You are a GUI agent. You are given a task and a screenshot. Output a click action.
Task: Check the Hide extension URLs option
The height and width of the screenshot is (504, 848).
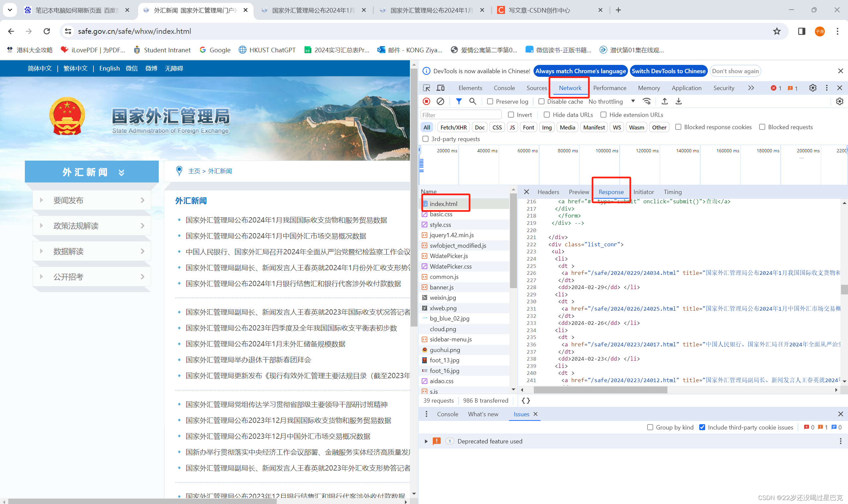point(604,115)
